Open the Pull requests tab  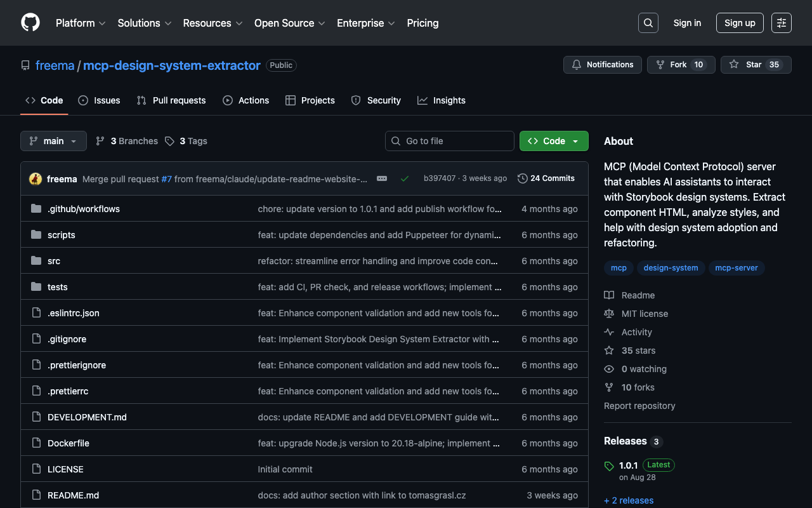point(171,100)
